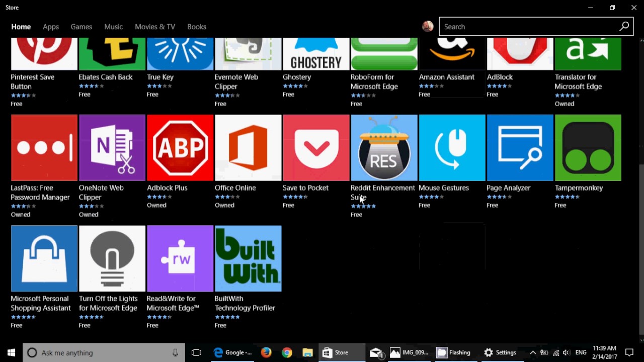Open the Microsoft Personal Shopping Assistant icon

(44, 258)
